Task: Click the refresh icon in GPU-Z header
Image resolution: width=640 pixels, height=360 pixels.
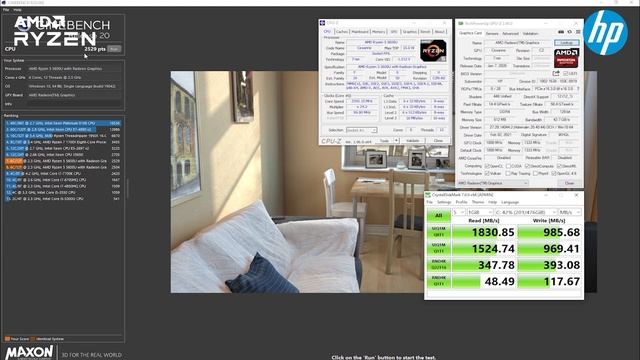Action: pos(570,32)
